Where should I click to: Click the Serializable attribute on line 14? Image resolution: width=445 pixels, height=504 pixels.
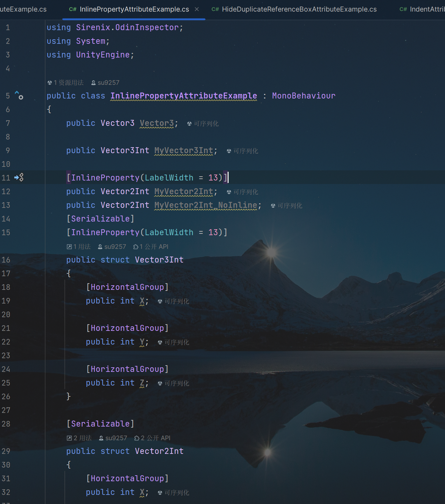pos(100,219)
